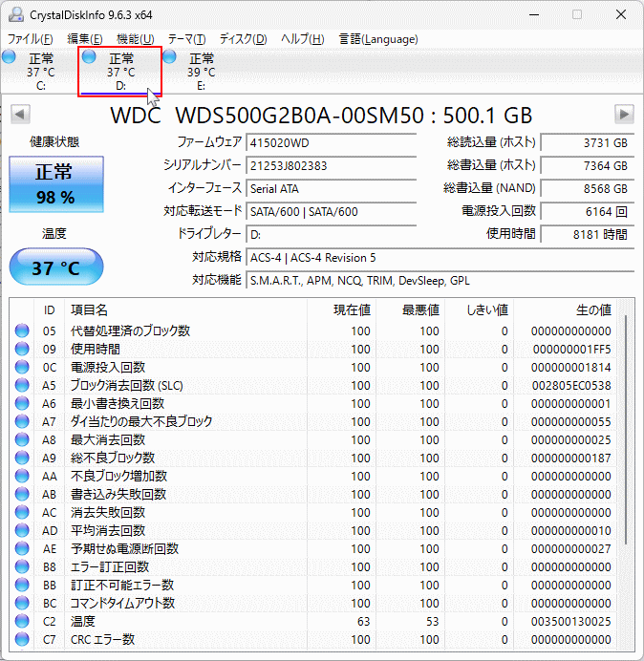Click status orb for ID 05 row
644x661 pixels.
pos(22,330)
